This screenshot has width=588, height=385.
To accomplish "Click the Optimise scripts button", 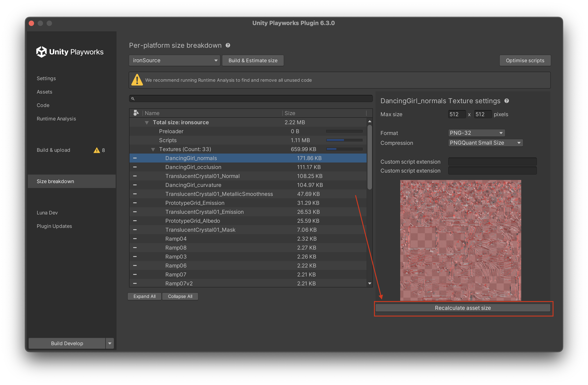I will point(525,60).
